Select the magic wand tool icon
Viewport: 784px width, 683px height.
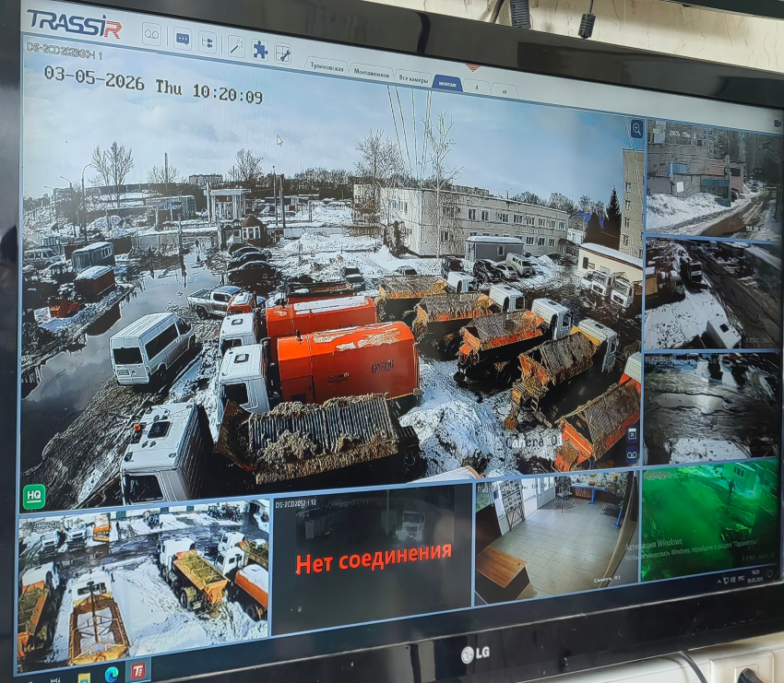[235, 46]
